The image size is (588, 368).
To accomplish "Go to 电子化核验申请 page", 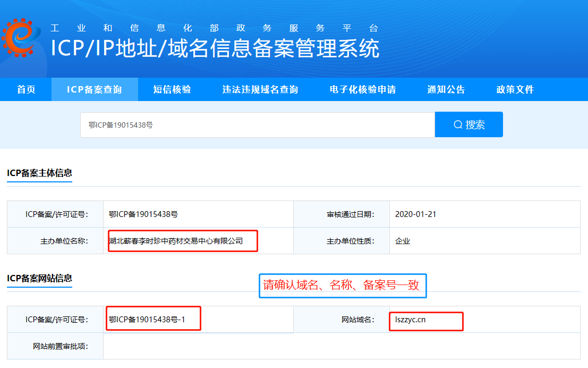I will point(363,89).
